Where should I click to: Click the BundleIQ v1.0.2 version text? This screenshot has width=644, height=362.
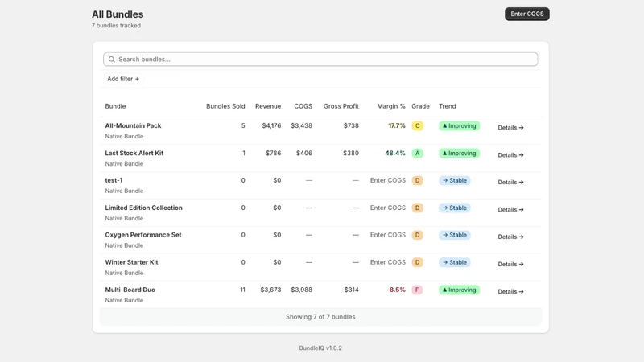320,348
